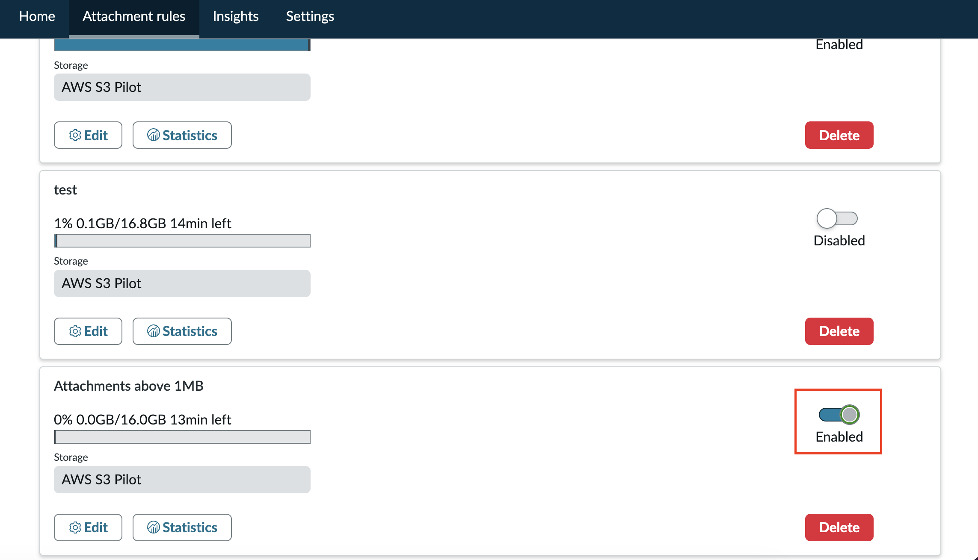This screenshot has height=560, width=978.
Task: Click the chart icon on the topmost rule's Statistics button
Action: (x=153, y=135)
